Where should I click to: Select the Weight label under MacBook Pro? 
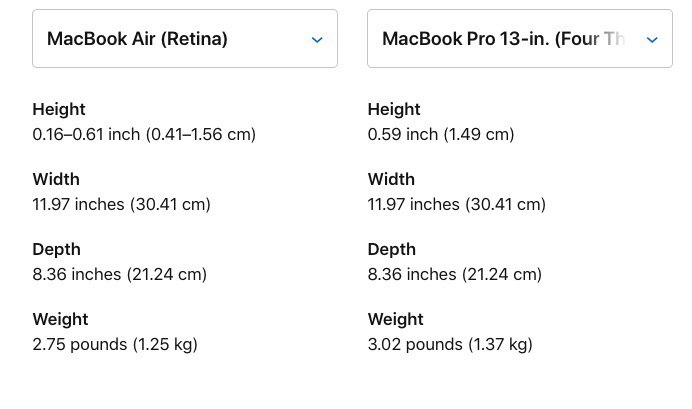[x=396, y=319]
